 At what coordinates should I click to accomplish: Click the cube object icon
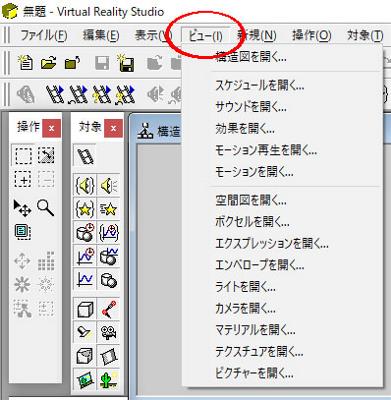click(85, 309)
